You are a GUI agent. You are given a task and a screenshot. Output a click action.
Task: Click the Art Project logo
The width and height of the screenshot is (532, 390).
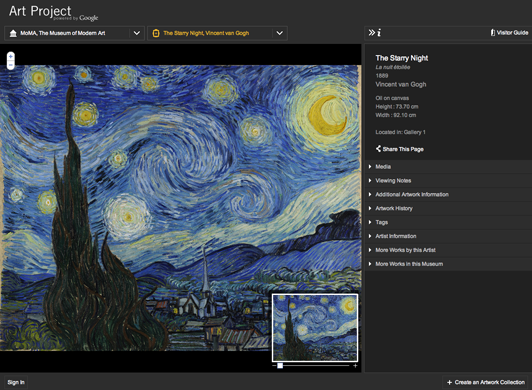click(53, 13)
